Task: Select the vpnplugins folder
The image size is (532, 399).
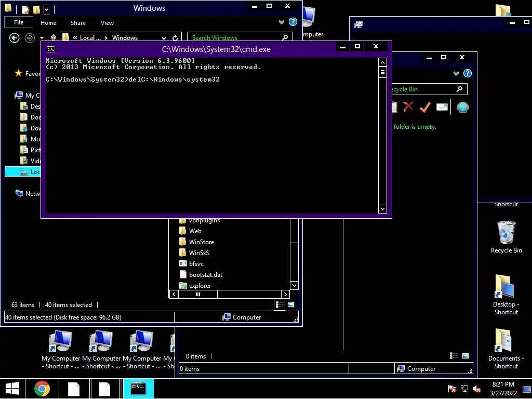Action: [204, 221]
